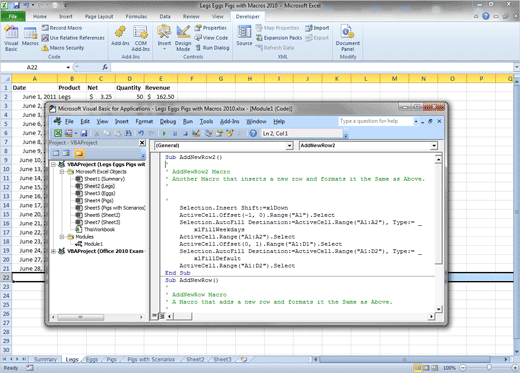Image resolution: width=520 pixels, height=373 pixels.
Task: Click View Object icon in Project pane
Action: tap(66, 153)
